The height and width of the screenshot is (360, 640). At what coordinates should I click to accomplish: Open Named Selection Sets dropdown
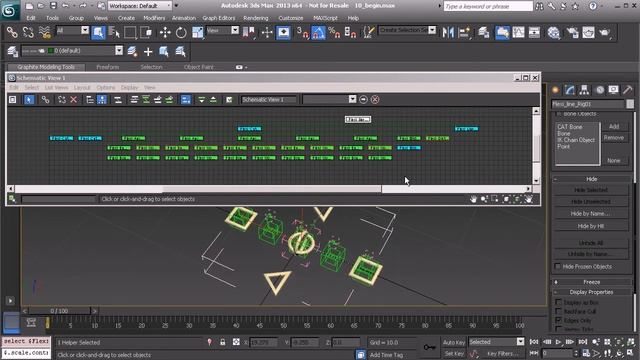point(432,30)
